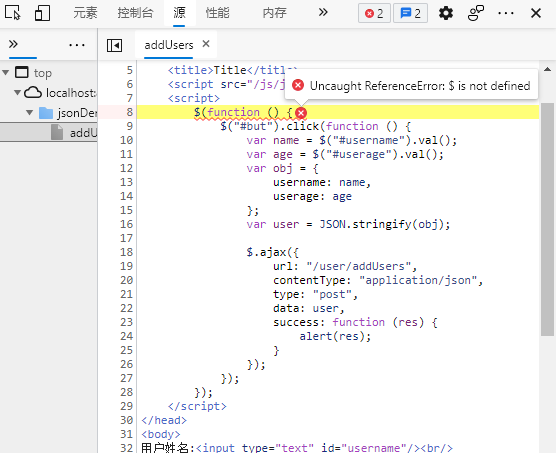Collapse the top frame tree node
This screenshot has height=453, width=556.
[6, 73]
